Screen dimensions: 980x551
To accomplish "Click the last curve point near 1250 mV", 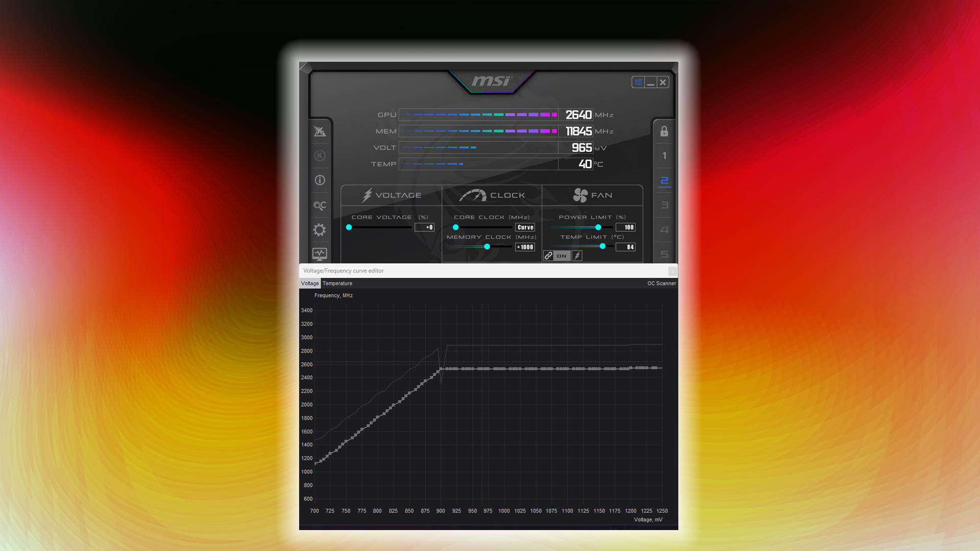I will [x=655, y=367].
